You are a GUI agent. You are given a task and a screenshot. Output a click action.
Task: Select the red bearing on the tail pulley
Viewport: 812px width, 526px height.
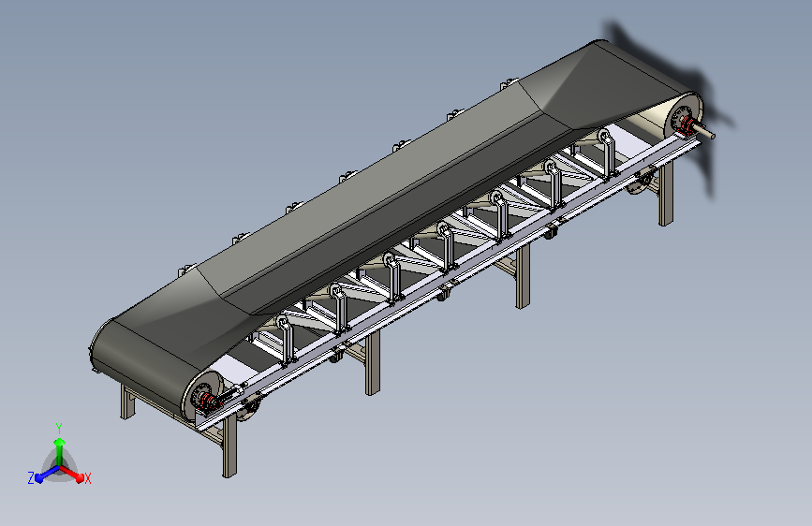pyautogui.click(x=207, y=401)
